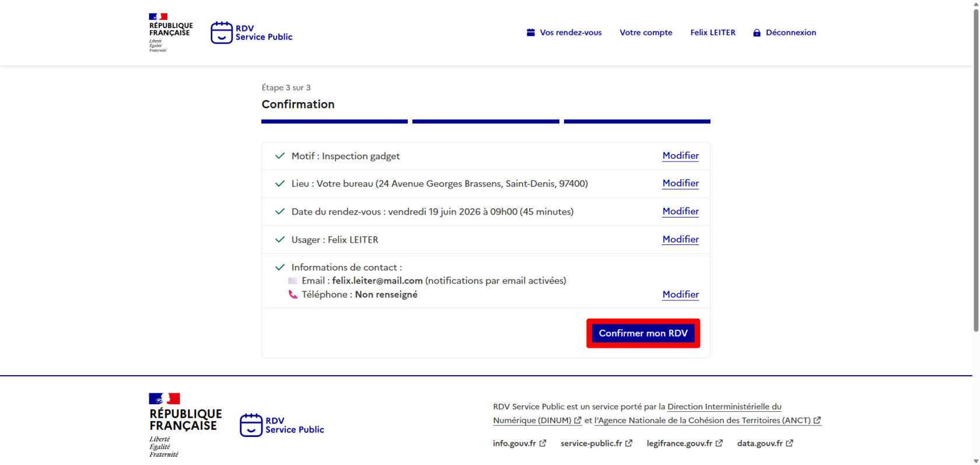
Task: Click the Non renseigné phone value
Action: click(386, 295)
